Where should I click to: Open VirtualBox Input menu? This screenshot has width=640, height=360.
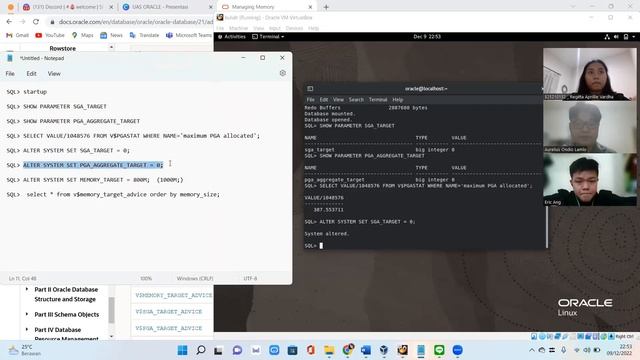[275, 28]
